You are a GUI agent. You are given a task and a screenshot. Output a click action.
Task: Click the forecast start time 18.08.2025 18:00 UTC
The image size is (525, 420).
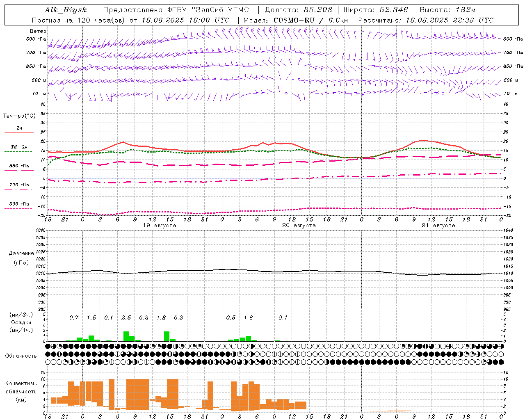point(186,20)
